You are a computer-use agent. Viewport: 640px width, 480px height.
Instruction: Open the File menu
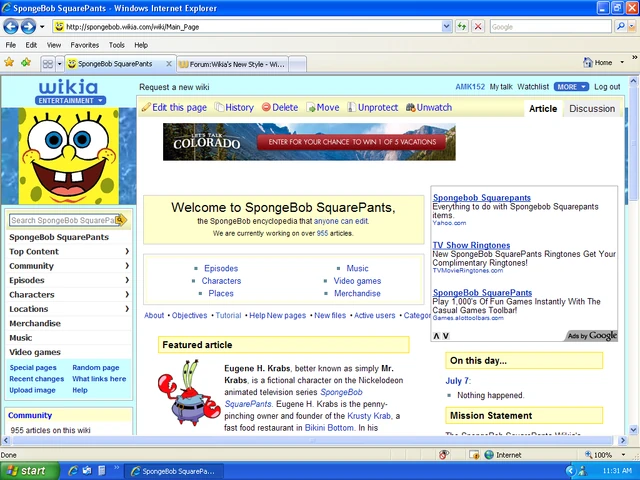point(11,45)
